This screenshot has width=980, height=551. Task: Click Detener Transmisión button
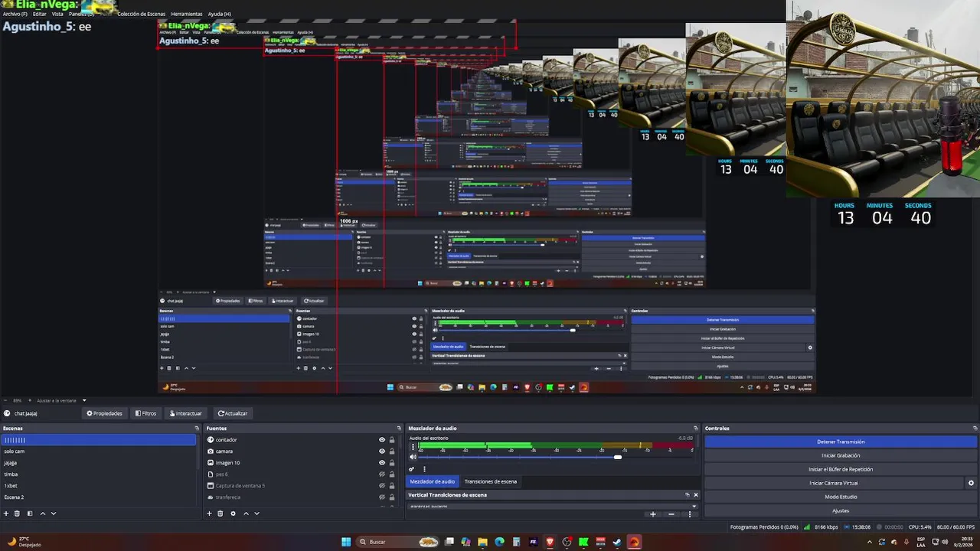(x=841, y=442)
